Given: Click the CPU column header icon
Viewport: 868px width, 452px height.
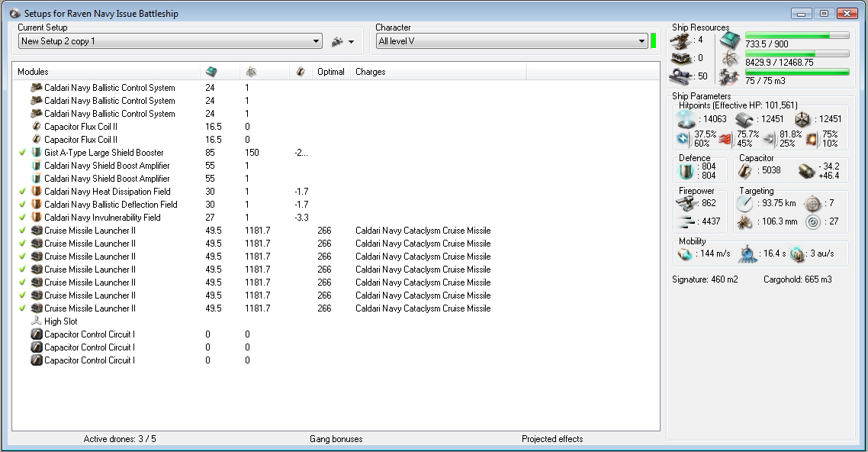Looking at the screenshot, I should click(211, 72).
